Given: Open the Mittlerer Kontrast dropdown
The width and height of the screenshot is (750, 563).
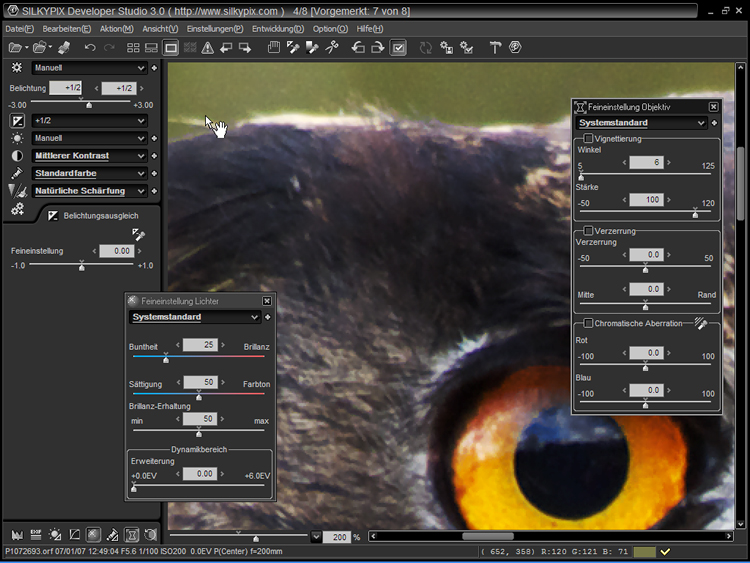Looking at the screenshot, I should coord(141,156).
